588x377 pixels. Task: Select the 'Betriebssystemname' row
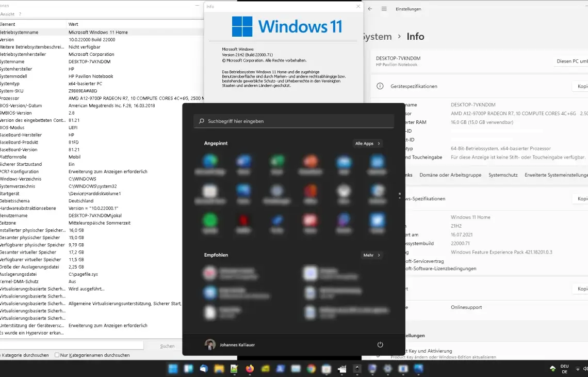pos(102,33)
